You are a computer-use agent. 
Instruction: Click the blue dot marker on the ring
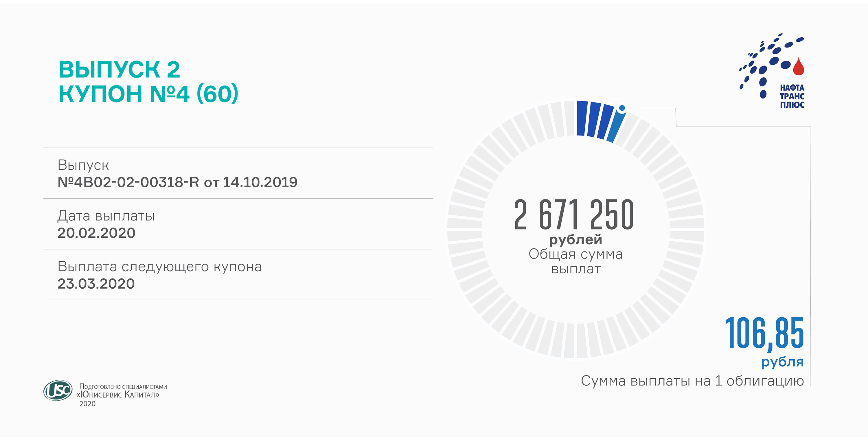click(x=622, y=108)
